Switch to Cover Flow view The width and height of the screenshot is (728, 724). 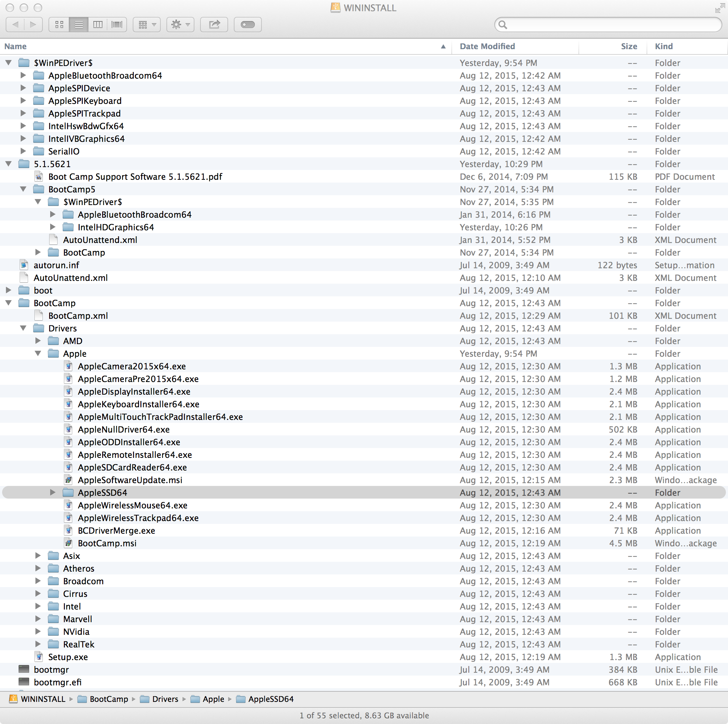coord(117,24)
